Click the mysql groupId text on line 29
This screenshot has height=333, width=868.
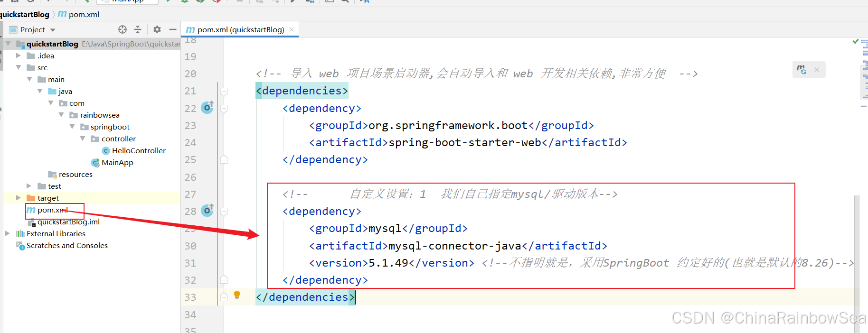385,229
